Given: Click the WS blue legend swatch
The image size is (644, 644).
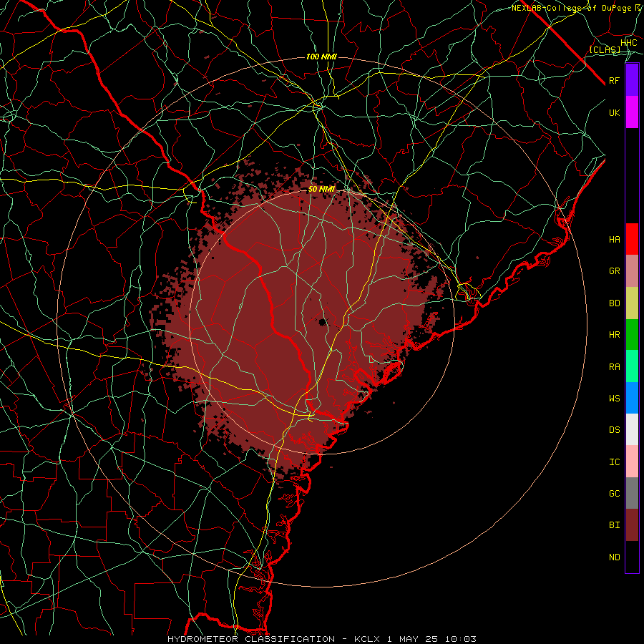Looking at the screenshot, I should pos(632,398).
